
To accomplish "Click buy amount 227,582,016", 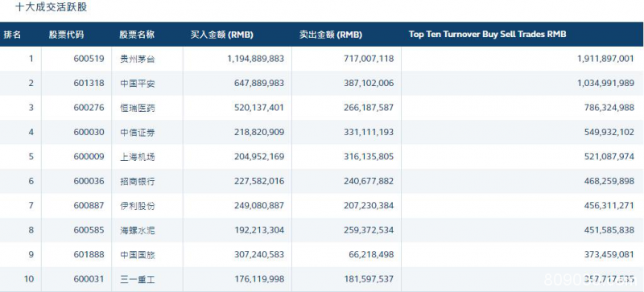I will [x=260, y=181].
